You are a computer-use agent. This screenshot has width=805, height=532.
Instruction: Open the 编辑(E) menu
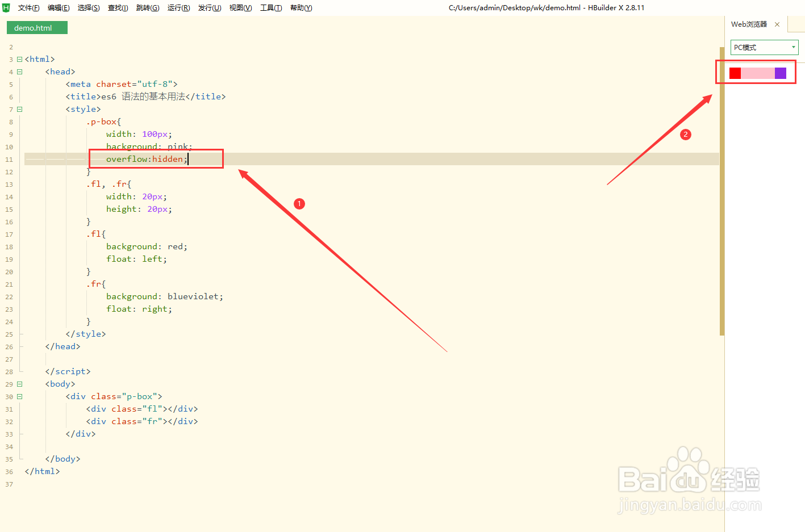[59, 8]
